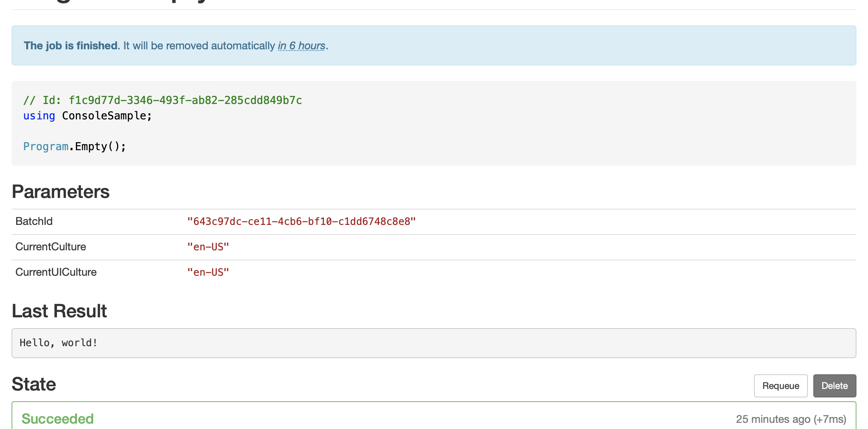The height and width of the screenshot is (429, 868).
Task: Click the job Id comment line in the code
Action: (163, 100)
